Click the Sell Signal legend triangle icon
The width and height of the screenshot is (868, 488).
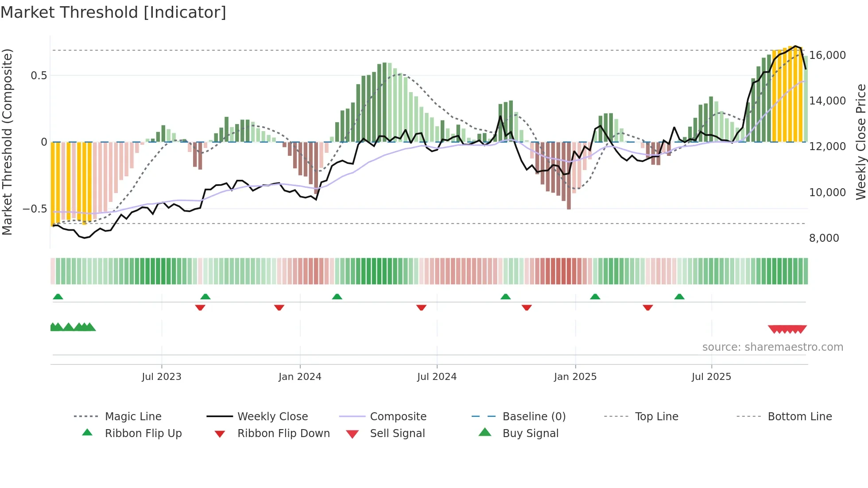click(x=352, y=434)
